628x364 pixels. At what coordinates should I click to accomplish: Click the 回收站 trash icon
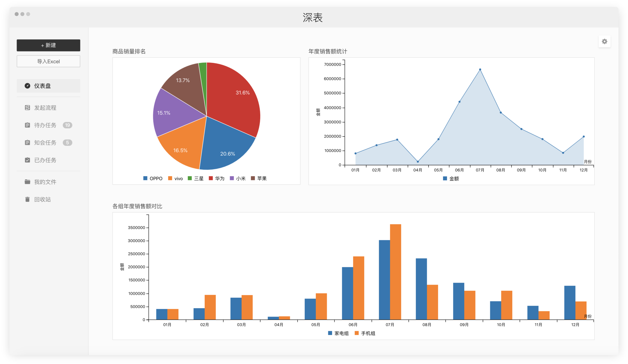[27, 199]
